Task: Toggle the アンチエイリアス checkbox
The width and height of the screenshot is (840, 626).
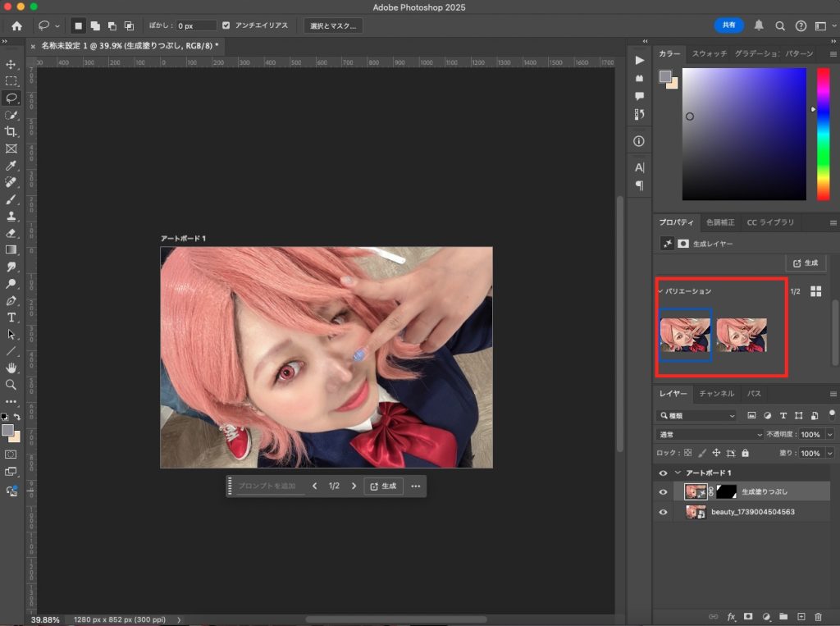Action: (x=226, y=25)
